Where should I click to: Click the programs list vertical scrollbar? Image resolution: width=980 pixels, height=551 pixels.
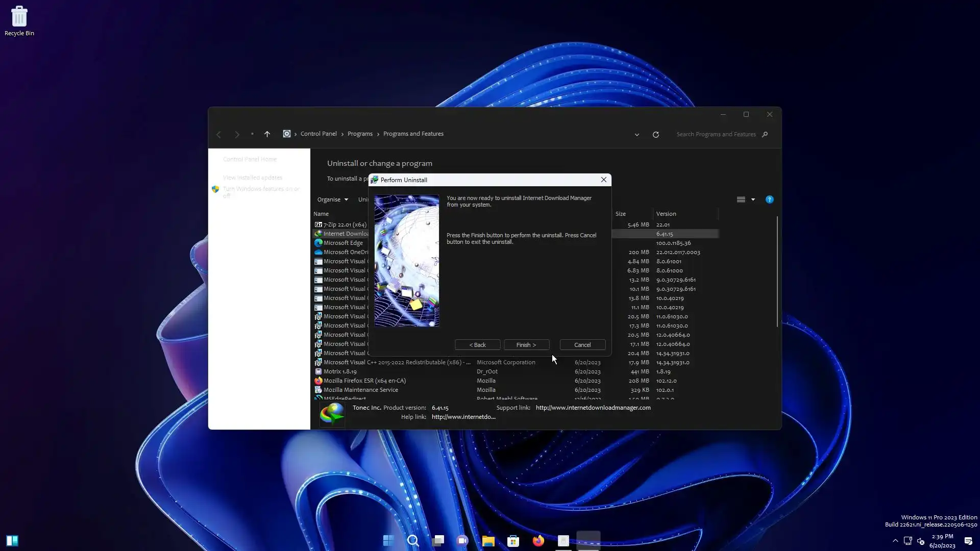(777, 270)
